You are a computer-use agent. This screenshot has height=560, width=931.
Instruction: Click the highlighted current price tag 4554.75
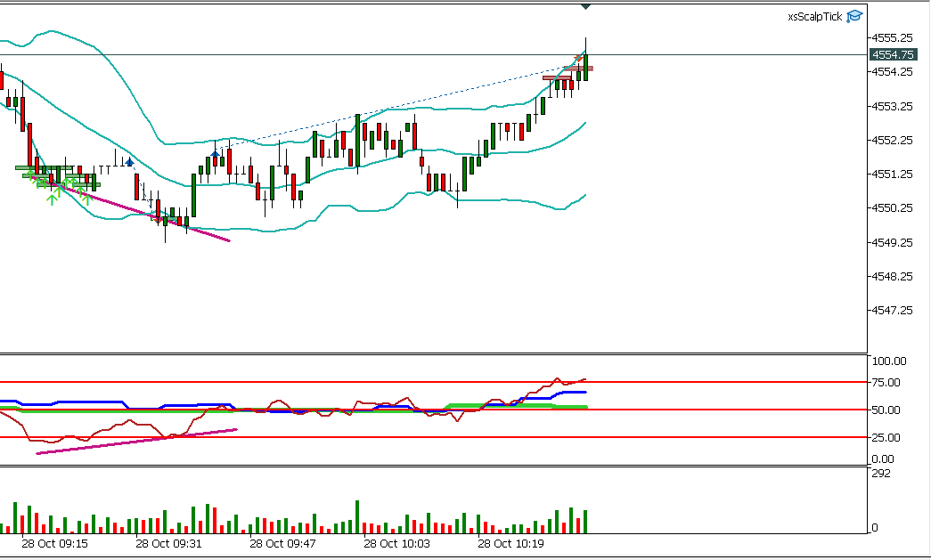(x=893, y=54)
